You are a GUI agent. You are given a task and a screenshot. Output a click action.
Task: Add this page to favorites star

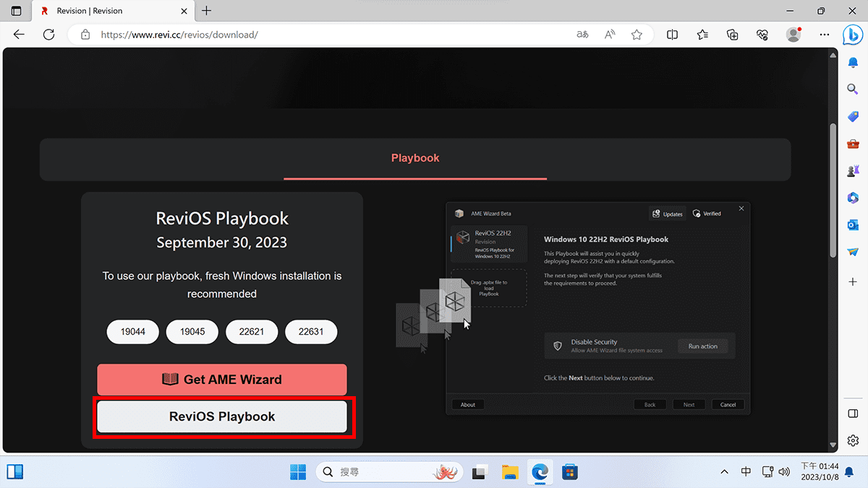coord(637,35)
